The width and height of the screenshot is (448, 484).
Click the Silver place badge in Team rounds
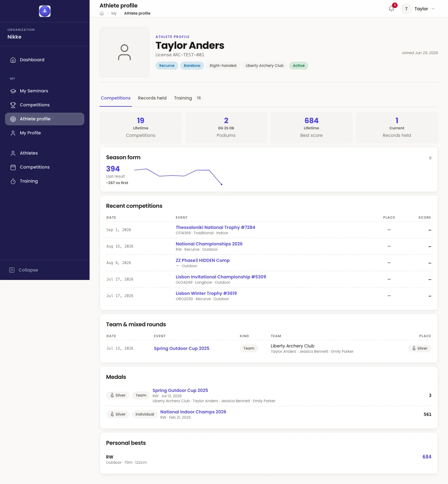pos(419,348)
